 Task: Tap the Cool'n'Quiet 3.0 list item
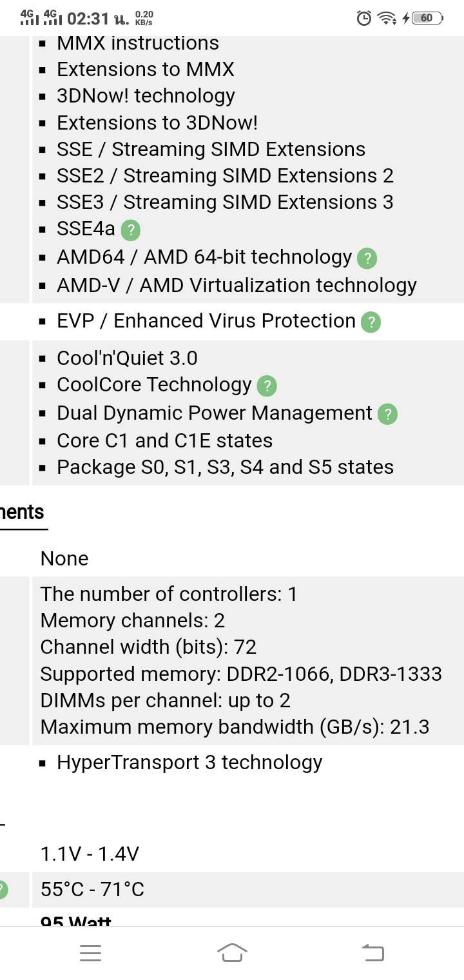[x=127, y=358]
